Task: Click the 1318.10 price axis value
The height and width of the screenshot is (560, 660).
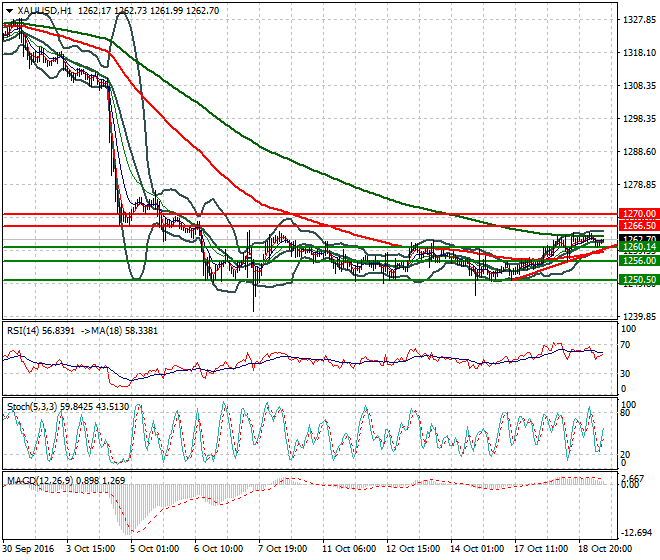Action: click(x=639, y=53)
